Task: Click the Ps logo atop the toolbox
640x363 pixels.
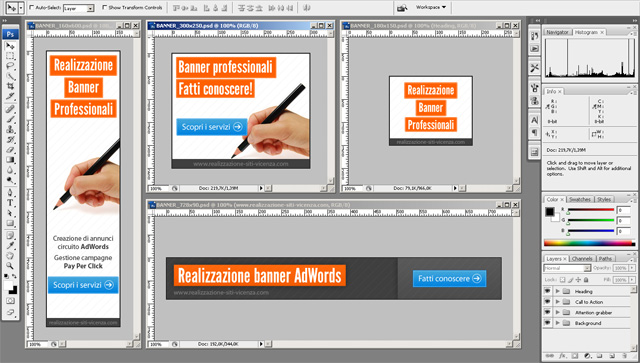Action: [x=10, y=34]
